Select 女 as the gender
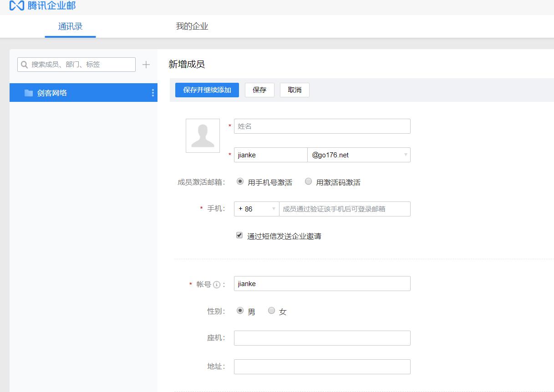Viewport: 554px width, 392px height. [x=271, y=311]
